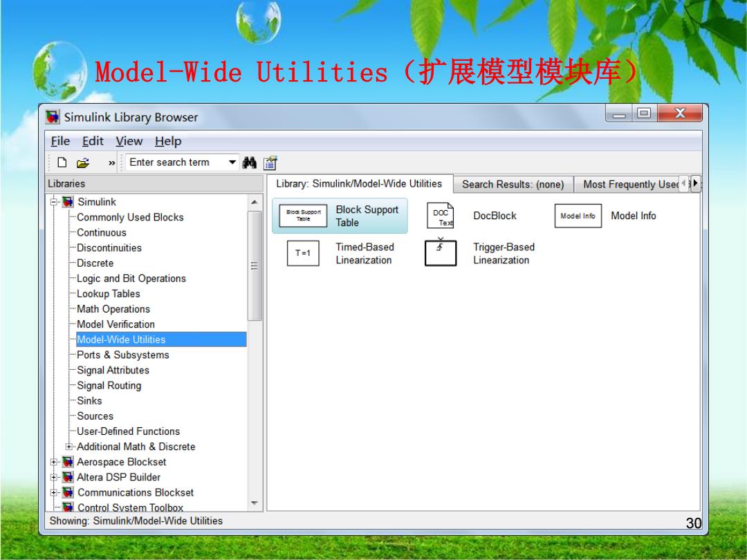Select Sources library
This screenshot has height=560, width=747.
click(95, 416)
